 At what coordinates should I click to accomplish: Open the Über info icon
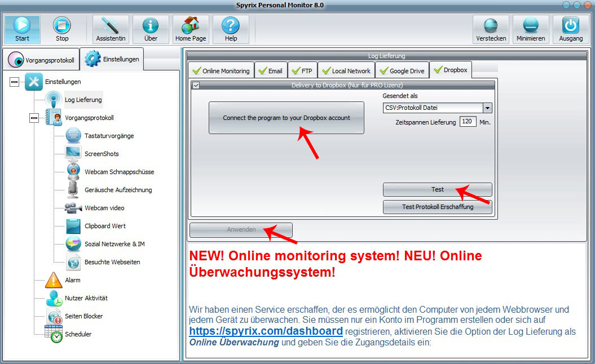[x=151, y=25]
